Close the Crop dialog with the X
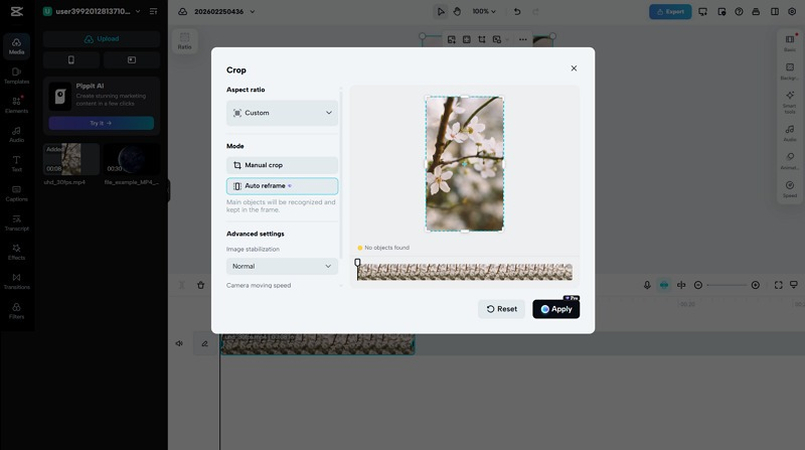 coord(573,68)
